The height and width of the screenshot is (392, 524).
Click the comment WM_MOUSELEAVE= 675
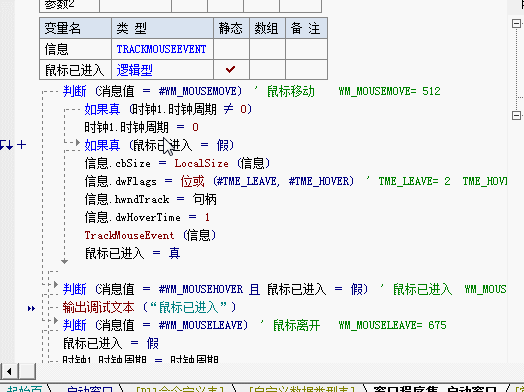[392, 325]
